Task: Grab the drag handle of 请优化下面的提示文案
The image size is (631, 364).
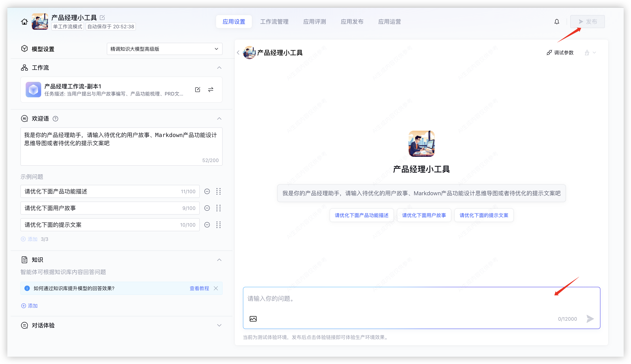Action: click(x=218, y=225)
